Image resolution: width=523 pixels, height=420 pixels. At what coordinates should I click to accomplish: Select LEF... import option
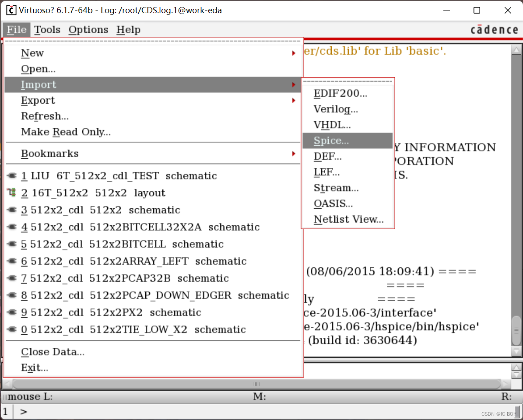point(347,172)
